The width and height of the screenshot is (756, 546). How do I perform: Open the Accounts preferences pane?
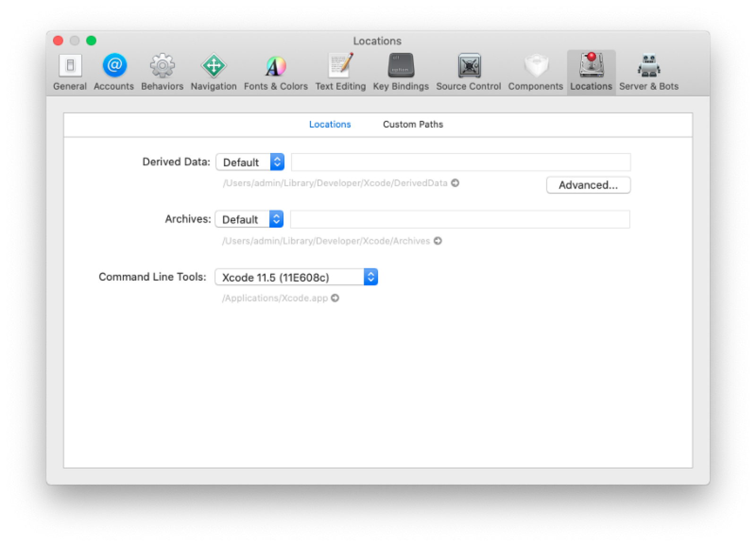pyautogui.click(x=114, y=72)
